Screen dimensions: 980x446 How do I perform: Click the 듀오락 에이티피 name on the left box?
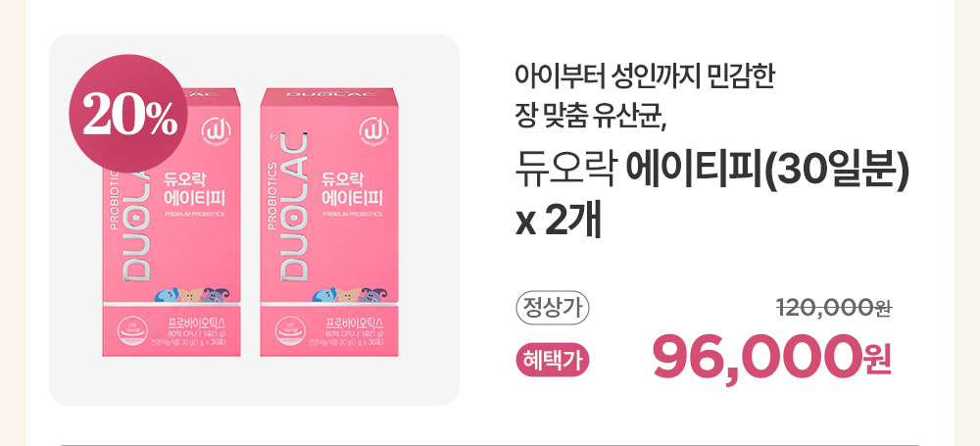point(194,187)
